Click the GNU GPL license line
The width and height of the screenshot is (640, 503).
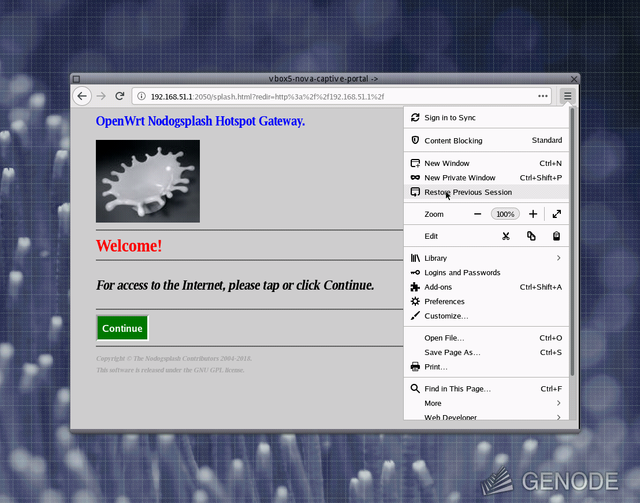coord(170,370)
